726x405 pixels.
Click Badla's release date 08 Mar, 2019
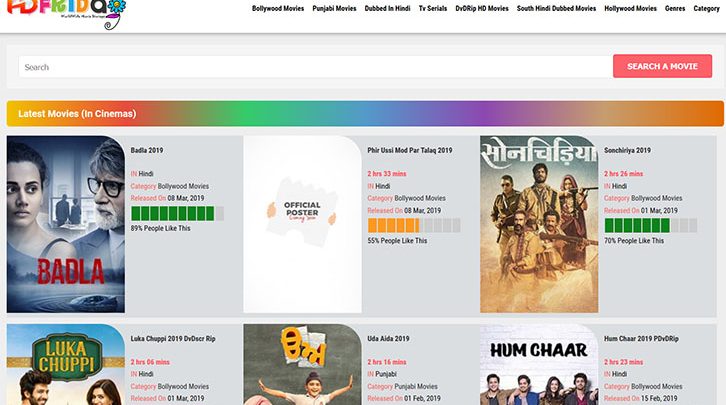(x=186, y=198)
